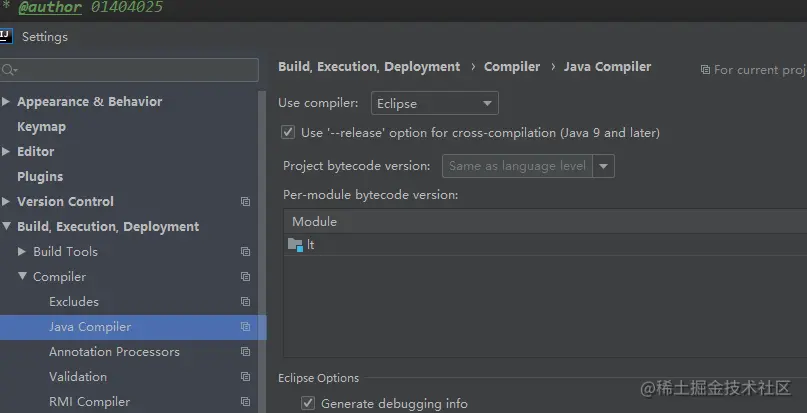The height and width of the screenshot is (413, 807).
Task: Click project-level icon beside Annotation Processors
Action: 245,352
